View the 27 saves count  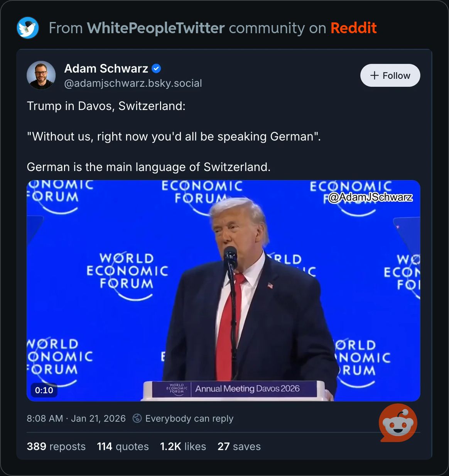239,446
